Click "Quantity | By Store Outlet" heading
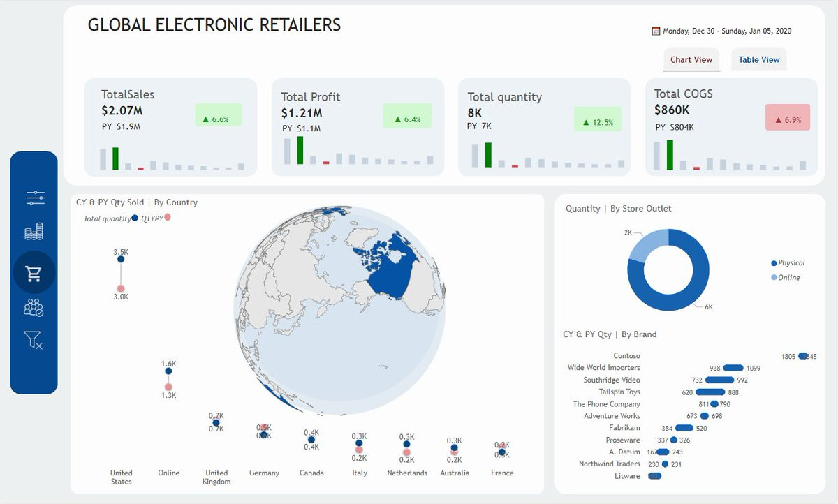The height and width of the screenshot is (504, 838). pos(619,209)
